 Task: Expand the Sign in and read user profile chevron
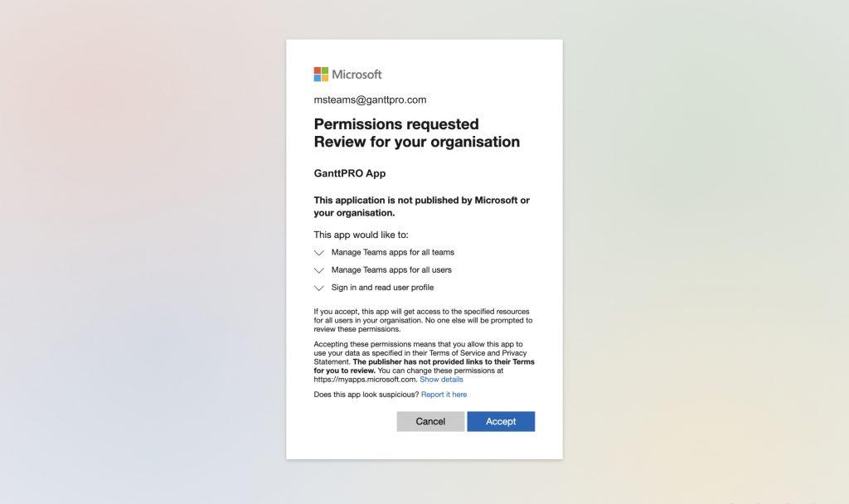pyautogui.click(x=319, y=288)
